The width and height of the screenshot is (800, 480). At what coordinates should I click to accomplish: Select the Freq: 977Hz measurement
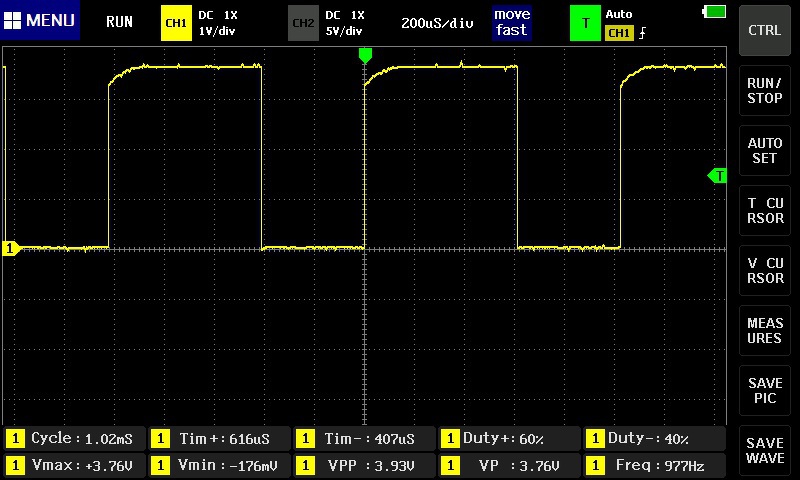[x=654, y=465]
